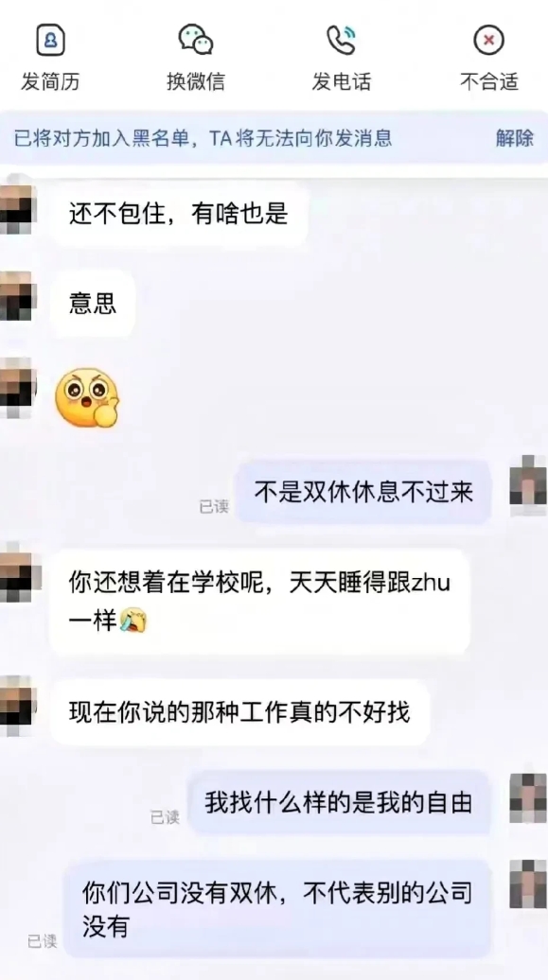The image size is (548, 980).
Task: Select the 你们公司没有双休 message bubble
Action: click(277, 909)
